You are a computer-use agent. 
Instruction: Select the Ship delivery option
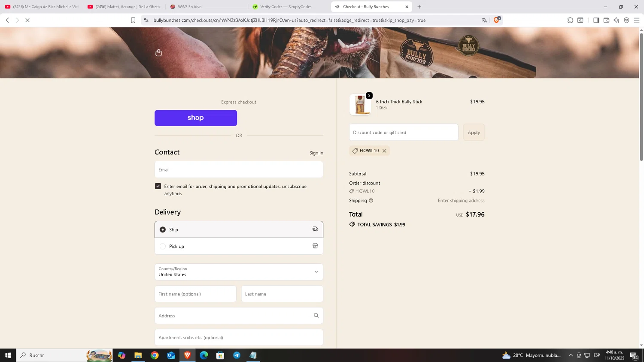click(x=239, y=229)
